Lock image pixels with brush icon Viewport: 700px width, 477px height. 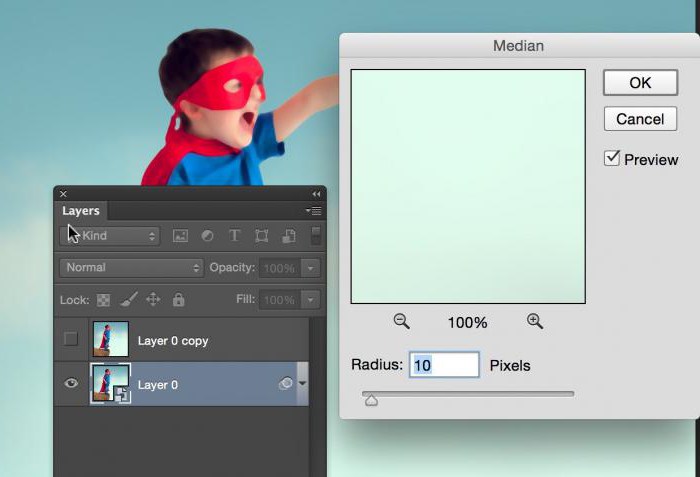pyautogui.click(x=129, y=299)
